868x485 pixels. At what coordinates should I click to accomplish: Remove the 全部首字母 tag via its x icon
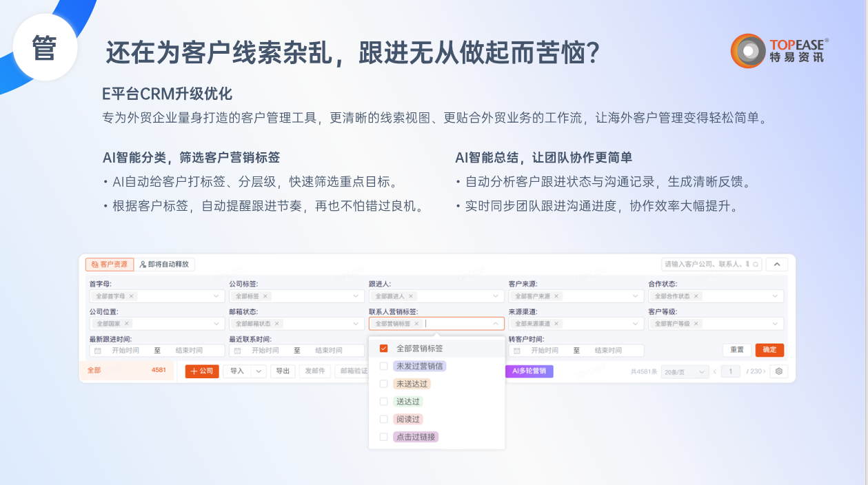click(x=132, y=296)
